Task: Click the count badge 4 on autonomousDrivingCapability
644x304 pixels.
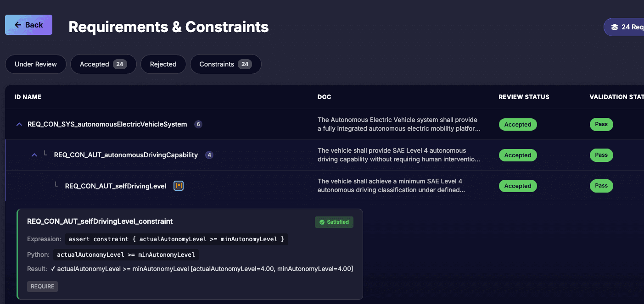Action: point(209,155)
